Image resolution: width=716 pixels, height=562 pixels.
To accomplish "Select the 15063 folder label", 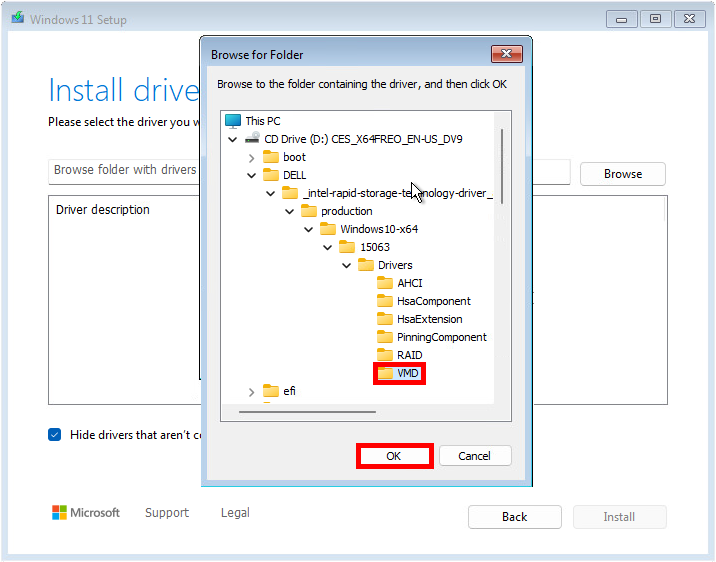I will (x=375, y=247).
